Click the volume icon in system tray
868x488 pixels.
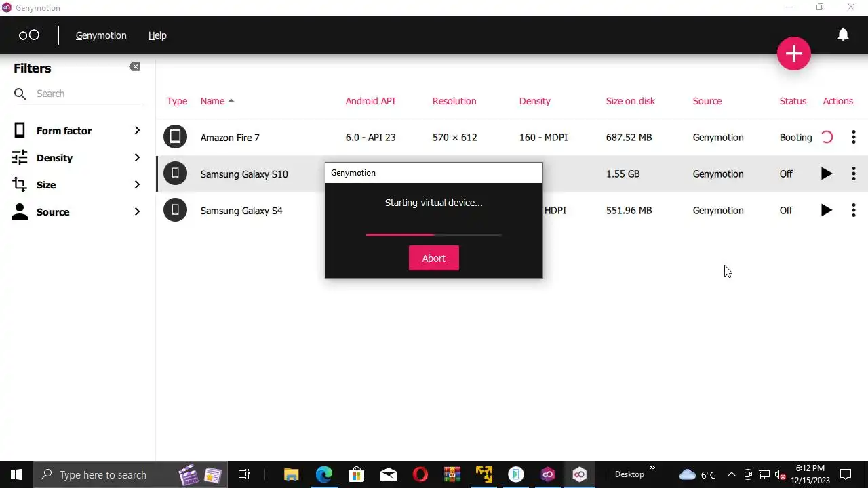tap(780, 474)
